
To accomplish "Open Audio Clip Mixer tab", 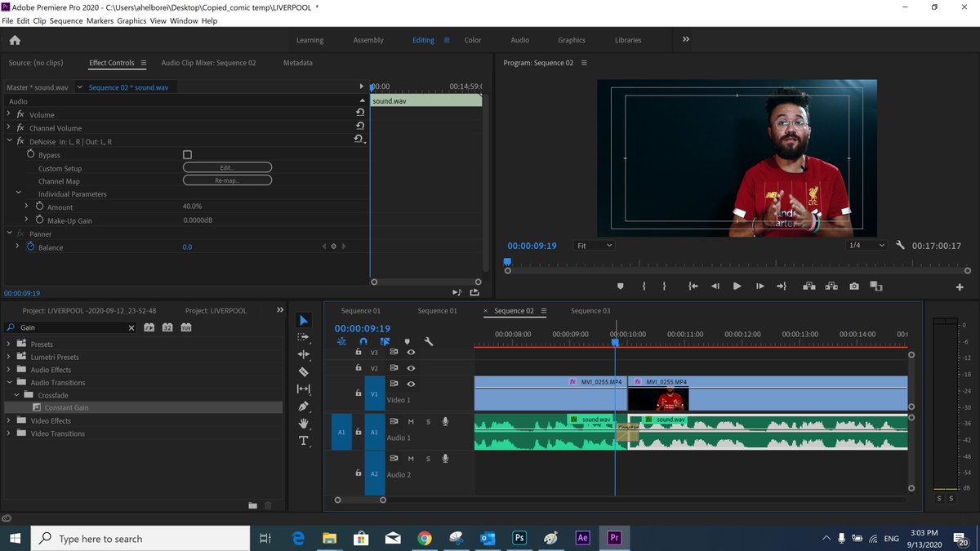I will coord(208,63).
